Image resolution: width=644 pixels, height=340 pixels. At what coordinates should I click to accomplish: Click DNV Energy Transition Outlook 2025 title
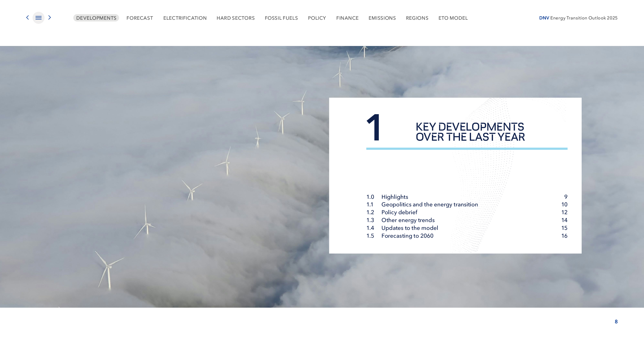pos(578,18)
